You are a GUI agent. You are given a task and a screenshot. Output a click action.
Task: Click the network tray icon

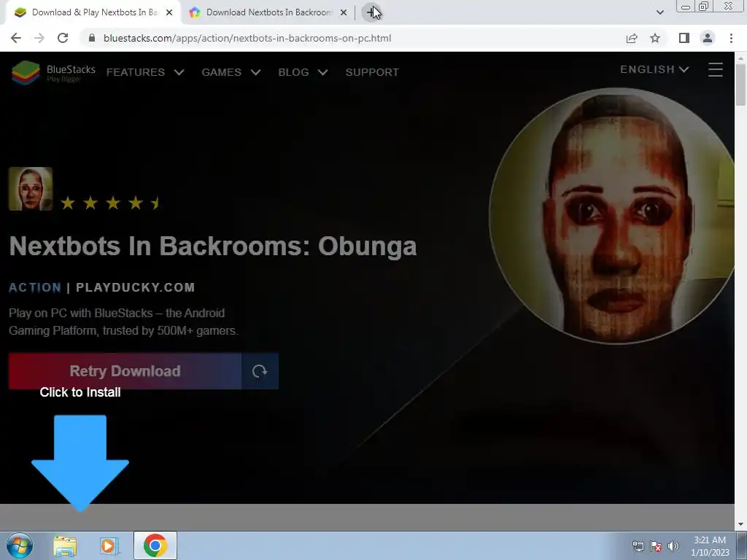[638, 546]
